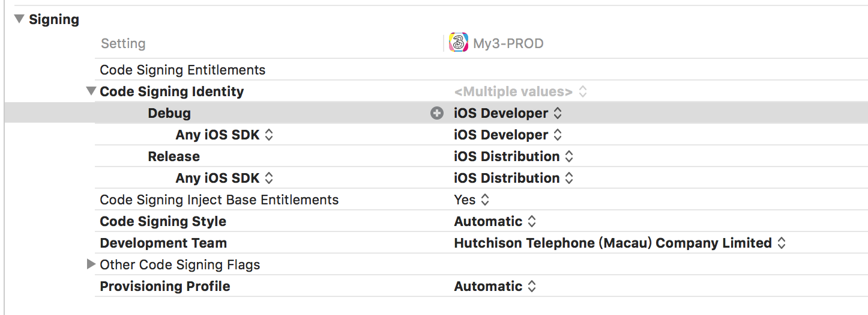The height and width of the screenshot is (315, 868).
Task: Click the My3-PROD column header
Action: (508, 43)
